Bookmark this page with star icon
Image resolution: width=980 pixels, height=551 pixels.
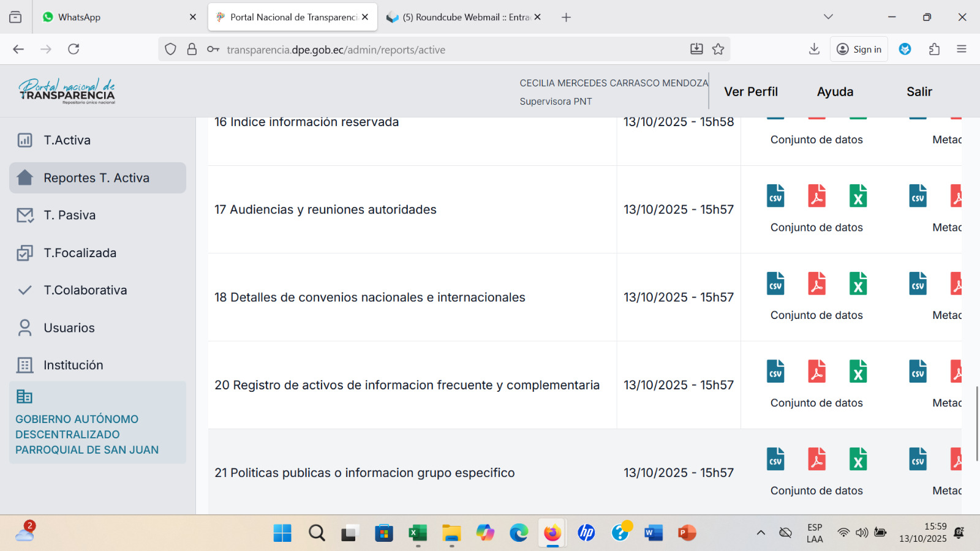pyautogui.click(x=718, y=50)
